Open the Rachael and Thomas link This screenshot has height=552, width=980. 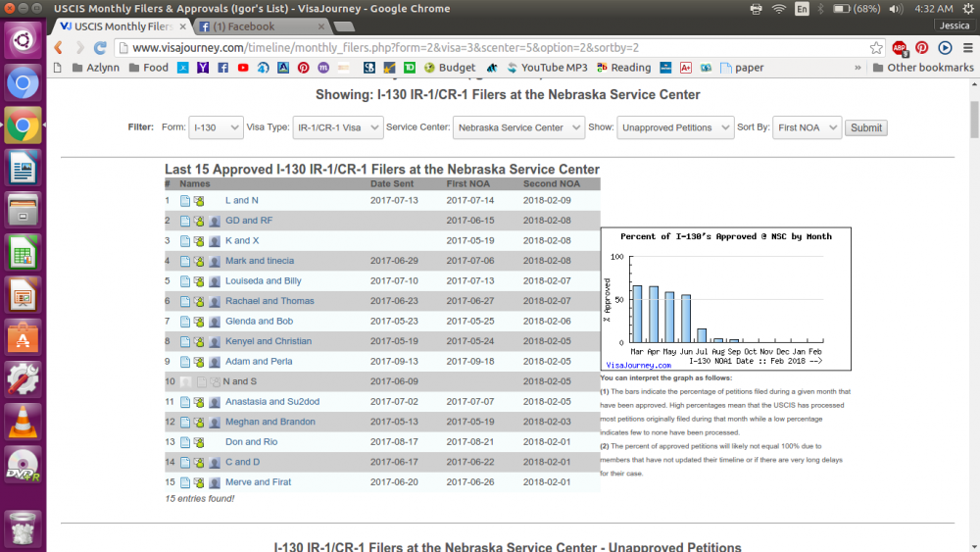pyautogui.click(x=269, y=301)
